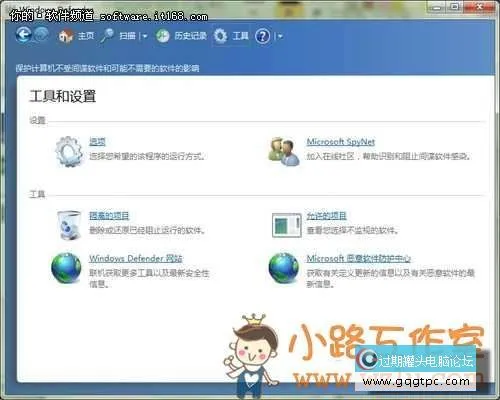
Task: Maximize the Windows Defender window
Action: coord(455,6)
